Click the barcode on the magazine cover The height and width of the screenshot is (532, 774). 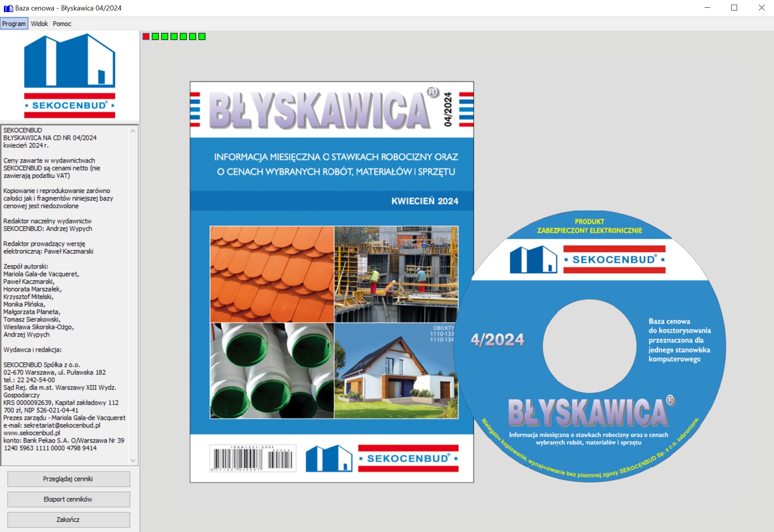[x=253, y=458]
